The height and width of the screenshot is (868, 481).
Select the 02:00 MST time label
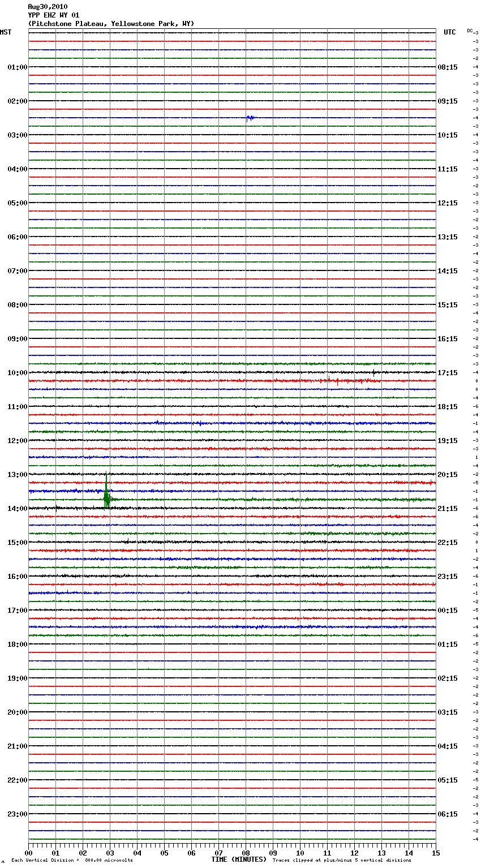[x=18, y=101]
